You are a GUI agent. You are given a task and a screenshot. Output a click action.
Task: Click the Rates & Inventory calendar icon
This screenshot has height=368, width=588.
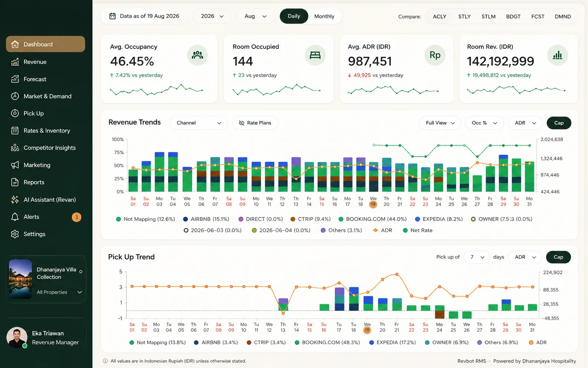(x=15, y=131)
